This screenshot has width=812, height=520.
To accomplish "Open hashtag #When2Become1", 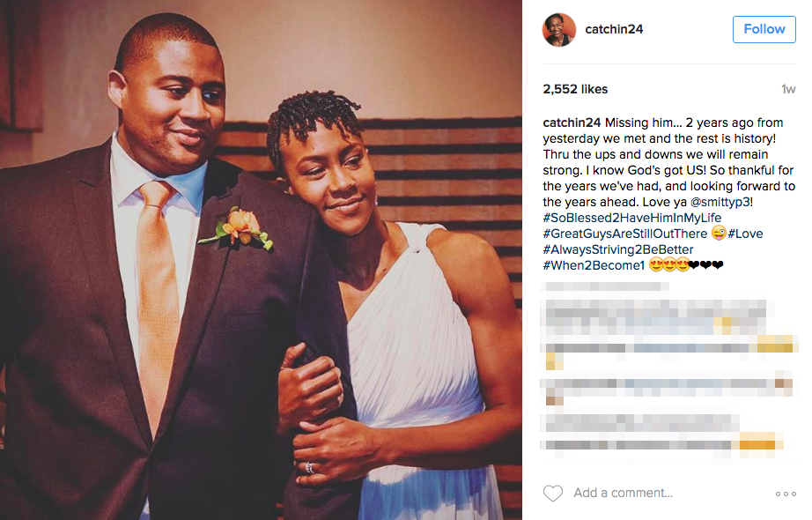I will click(594, 265).
